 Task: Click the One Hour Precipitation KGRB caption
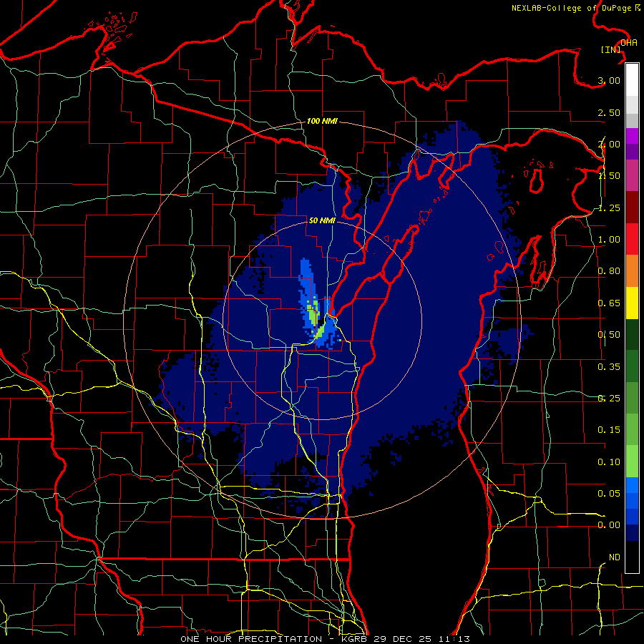tap(325, 639)
